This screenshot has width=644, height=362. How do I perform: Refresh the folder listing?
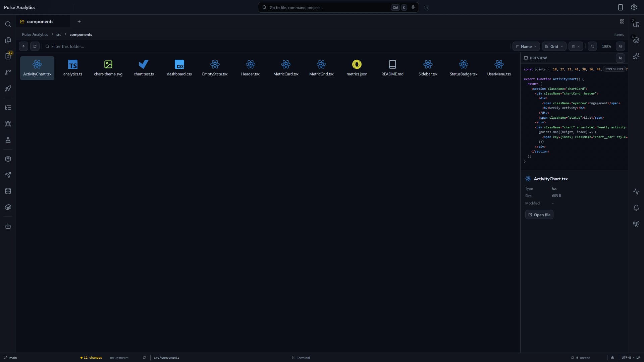coord(35,46)
